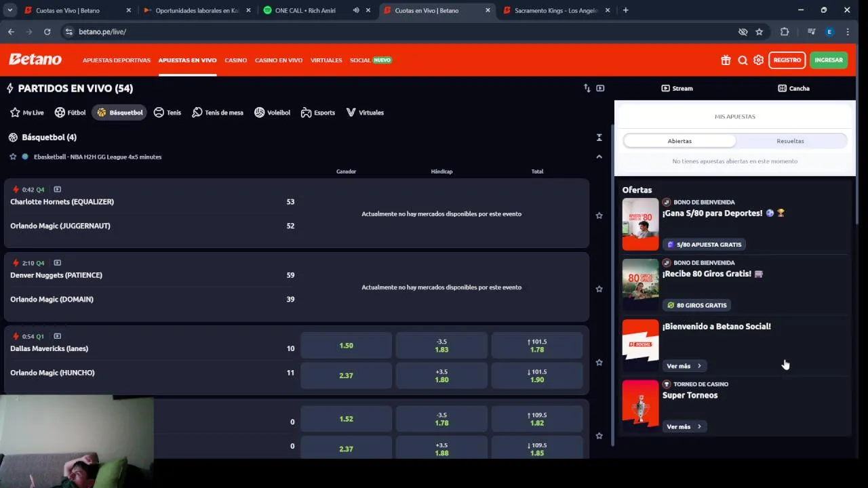Open the S/80 Deportes offer thumbnail
This screenshot has height=488, width=868.
[640, 224]
